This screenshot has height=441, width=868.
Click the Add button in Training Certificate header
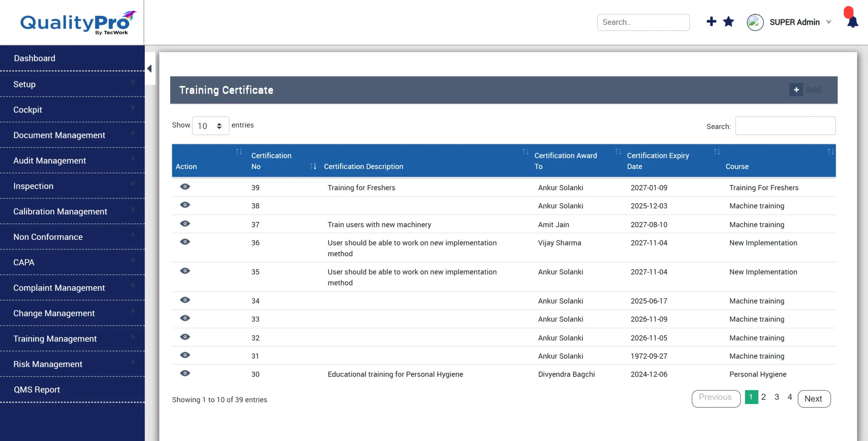click(805, 90)
